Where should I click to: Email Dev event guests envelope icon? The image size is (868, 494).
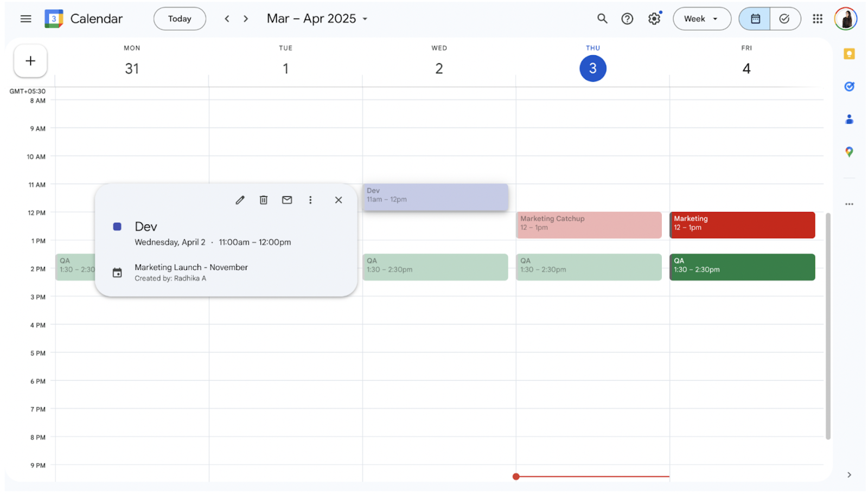287,200
